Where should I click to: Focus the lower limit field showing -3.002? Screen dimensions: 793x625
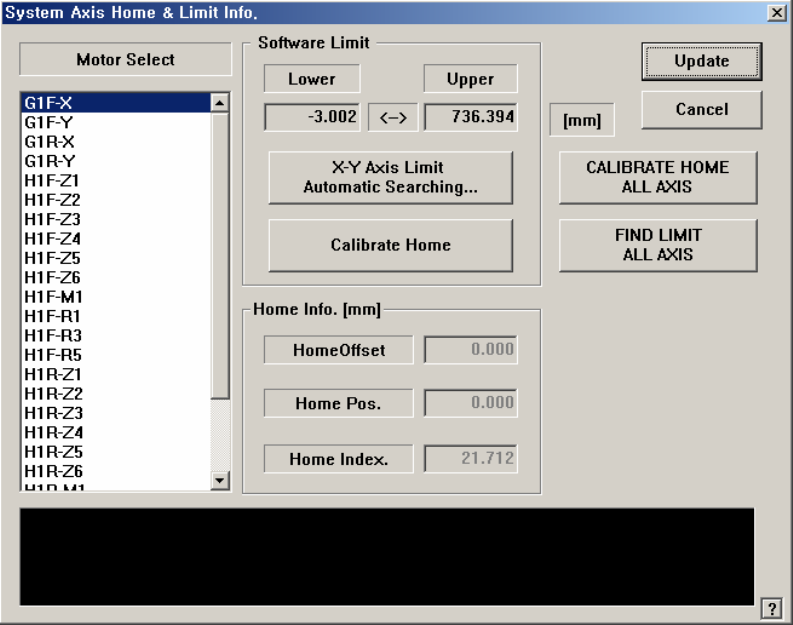point(312,117)
